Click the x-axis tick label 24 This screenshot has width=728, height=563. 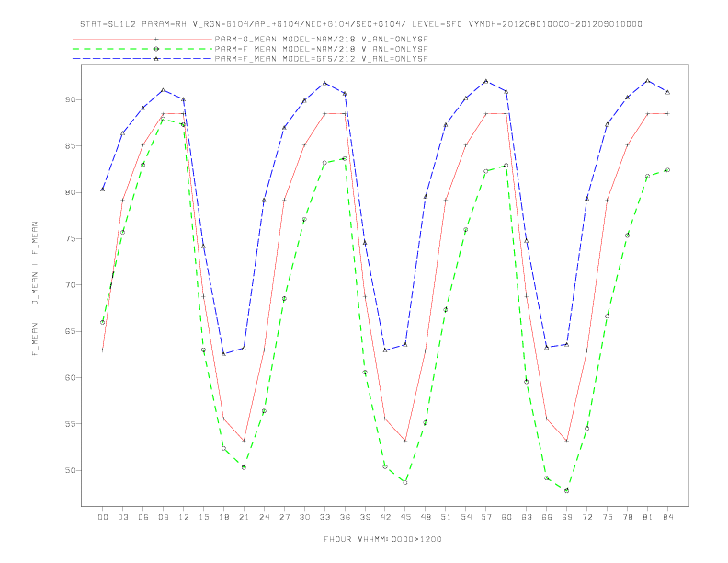tap(264, 517)
